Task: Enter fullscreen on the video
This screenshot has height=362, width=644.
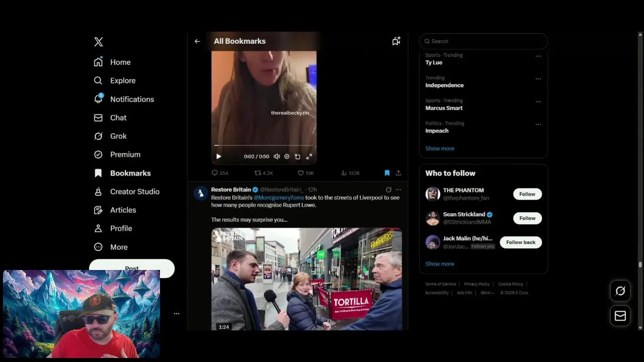Action: [x=309, y=156]
